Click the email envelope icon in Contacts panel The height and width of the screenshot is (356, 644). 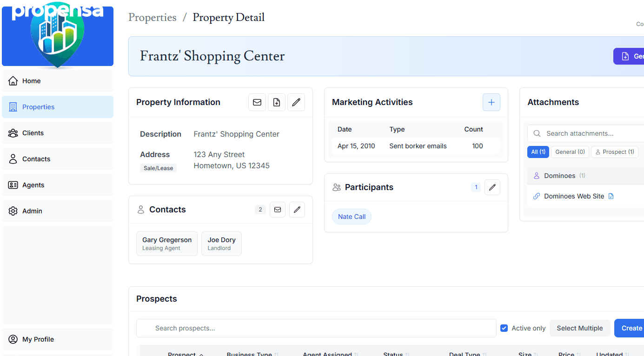click(x=278, y=209)
